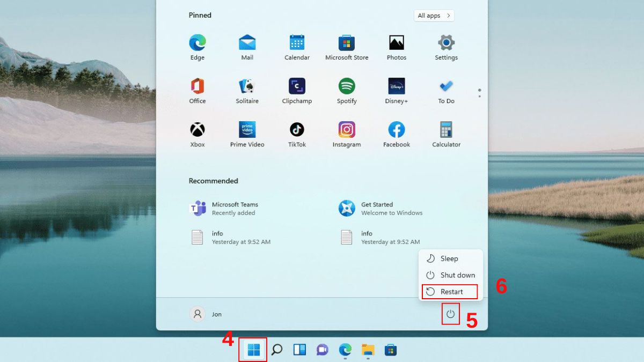The image size is (644, 362).
Task: Launch the Instagram app
Action: pos(347,134)
